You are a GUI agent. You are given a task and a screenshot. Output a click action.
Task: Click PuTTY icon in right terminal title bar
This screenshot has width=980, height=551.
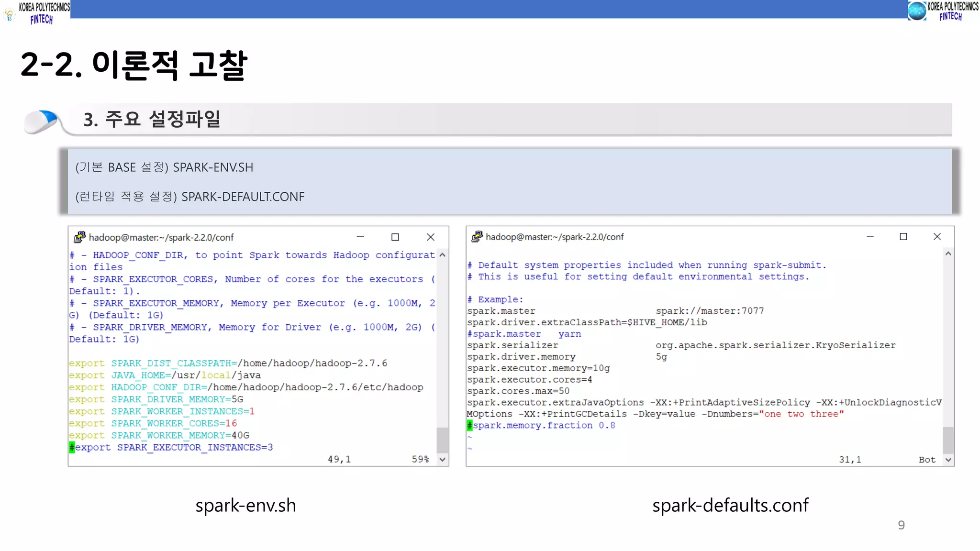point(477,236)
